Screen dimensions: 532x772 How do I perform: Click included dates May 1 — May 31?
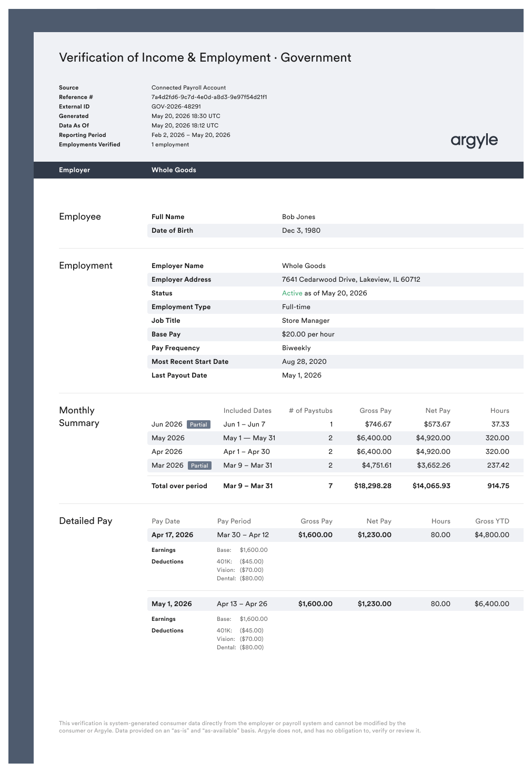[x=249, y=438]
